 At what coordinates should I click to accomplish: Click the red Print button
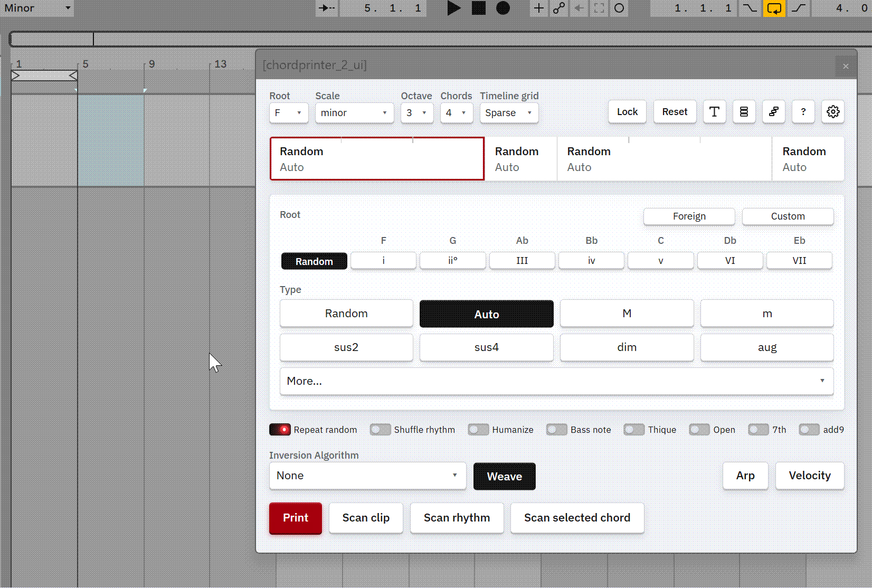(296, 518)
